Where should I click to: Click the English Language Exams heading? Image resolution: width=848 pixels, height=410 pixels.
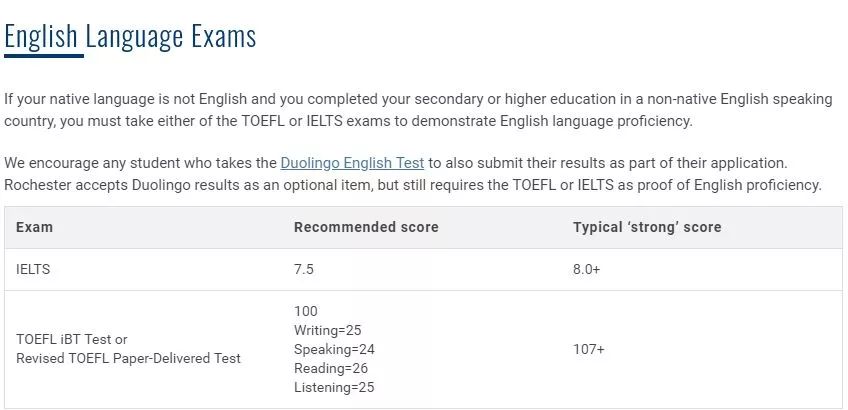pos(130,37)
